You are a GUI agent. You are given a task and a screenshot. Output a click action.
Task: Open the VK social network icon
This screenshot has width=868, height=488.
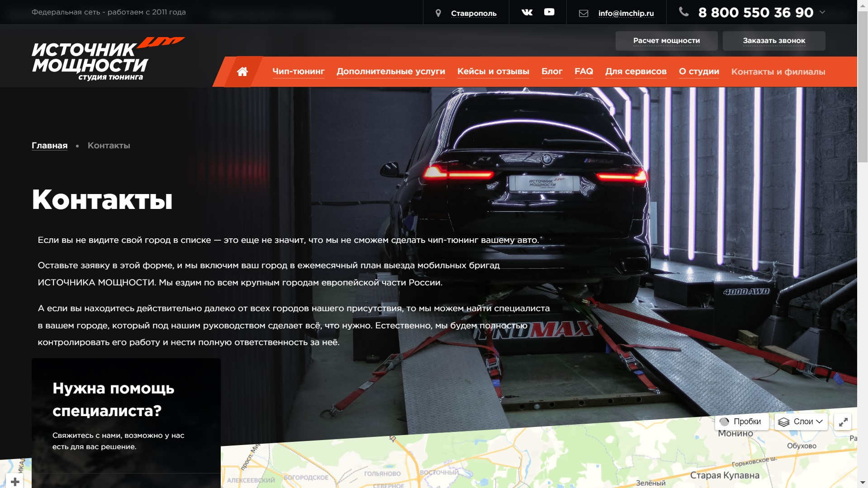point(527,12)
